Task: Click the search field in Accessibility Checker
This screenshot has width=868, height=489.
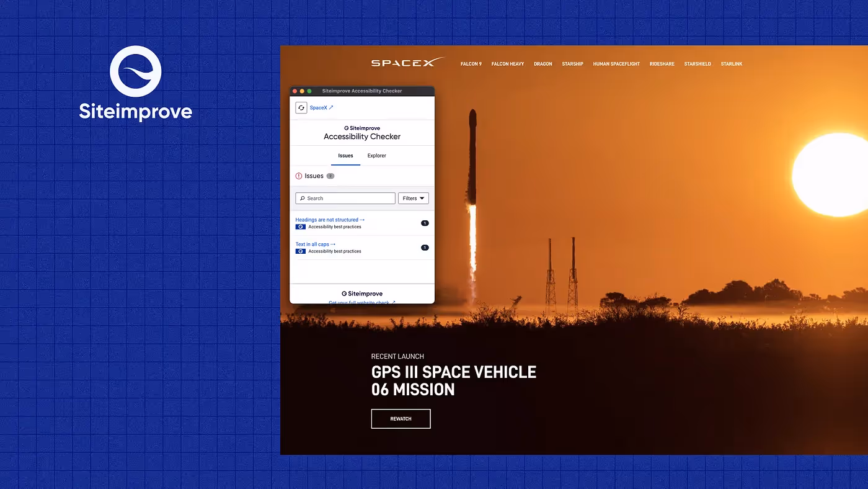Action: tap(345, 199)
